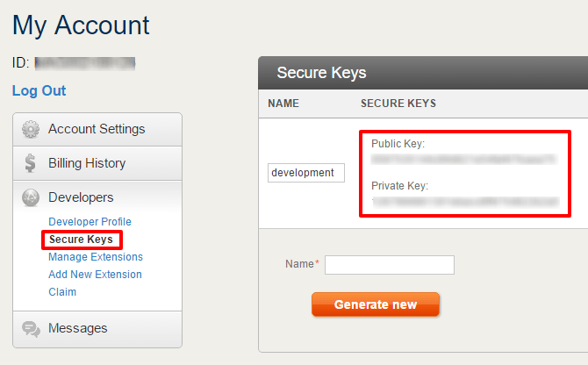Log out of the account

click(39, 90)
